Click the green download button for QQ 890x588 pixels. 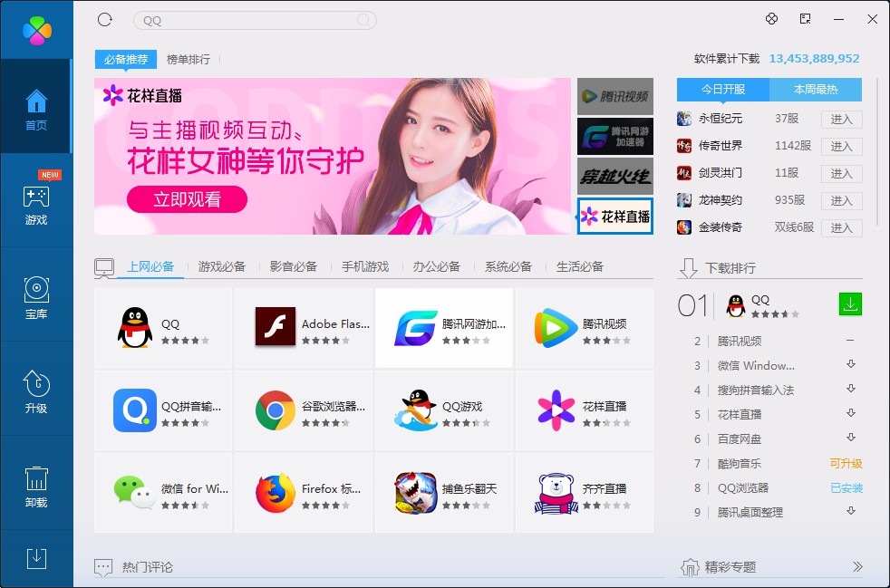tap(850, 304)
